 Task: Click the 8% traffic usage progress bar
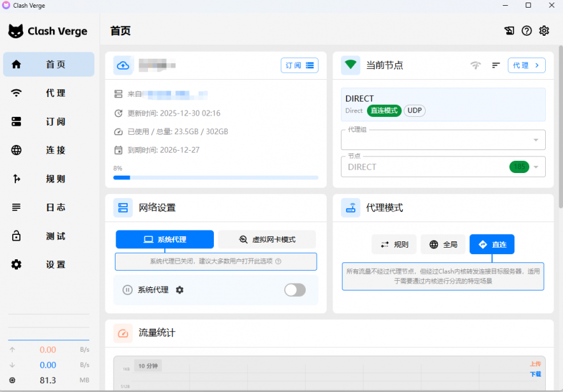(x=216, y=177)
